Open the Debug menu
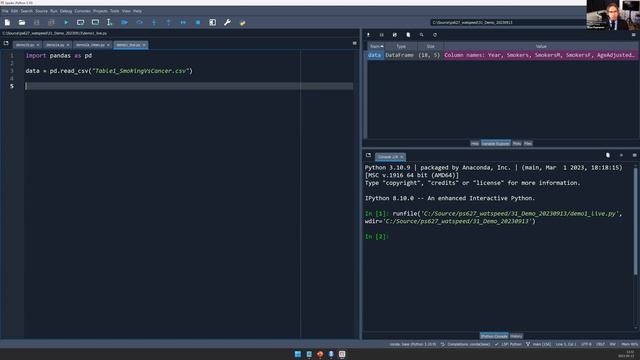Screen dimensions: 640x360 point(66,11)
